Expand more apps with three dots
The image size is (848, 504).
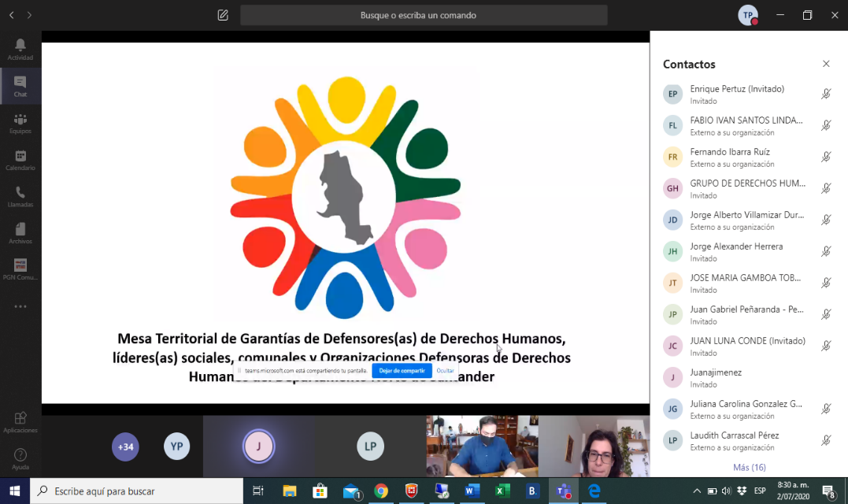pyautogui.click(x=20, y=306)
